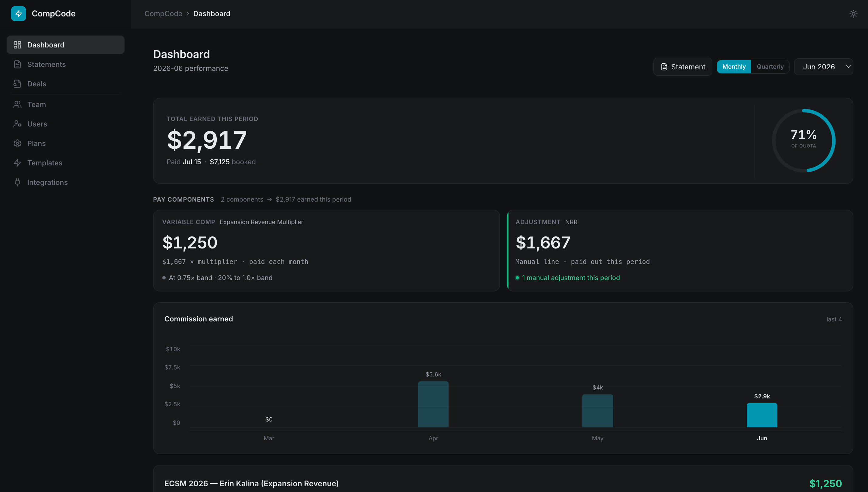Click '2026-06 performance' subtitle

coord(191,68)
